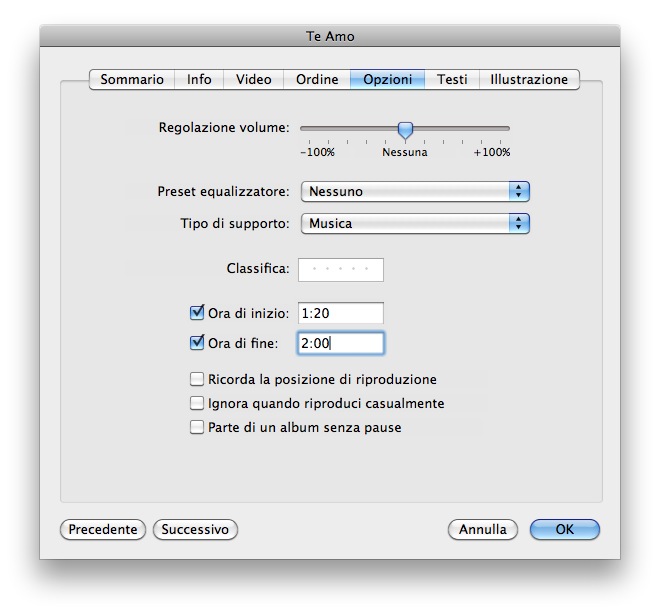Click the Ora di inizio time field
This screenshot has height=614, width=660.
pos(341,313)
